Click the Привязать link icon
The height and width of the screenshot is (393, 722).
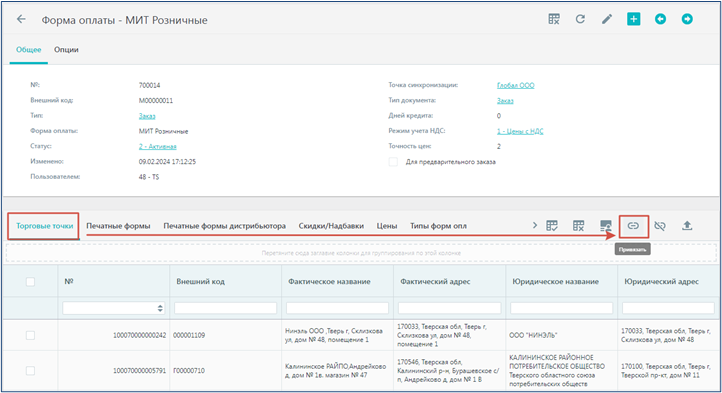coord(633,226)
